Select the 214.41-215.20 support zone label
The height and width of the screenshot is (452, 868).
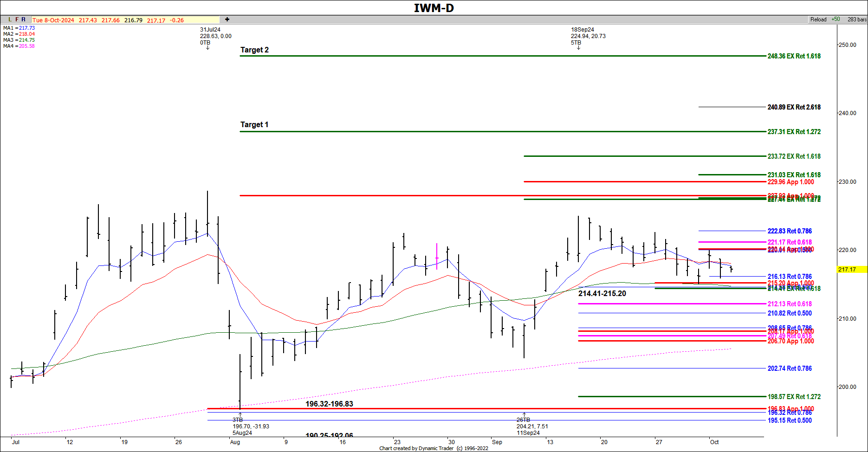coord(602,294)
